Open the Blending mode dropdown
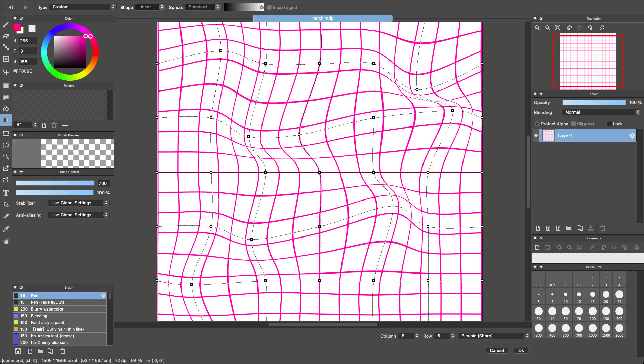The image size is (644, 364). (x=601, y=112)
